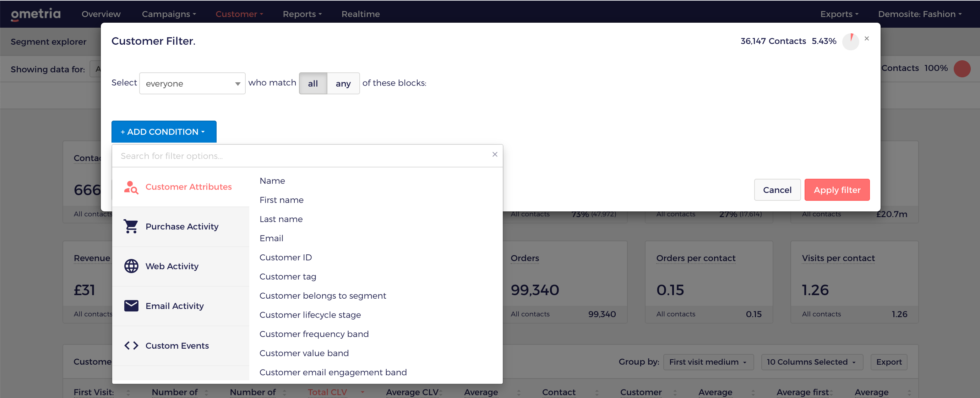Choose the First name filter option
Image resolution: width=980 pixels, height=398 pixels.
282,200
